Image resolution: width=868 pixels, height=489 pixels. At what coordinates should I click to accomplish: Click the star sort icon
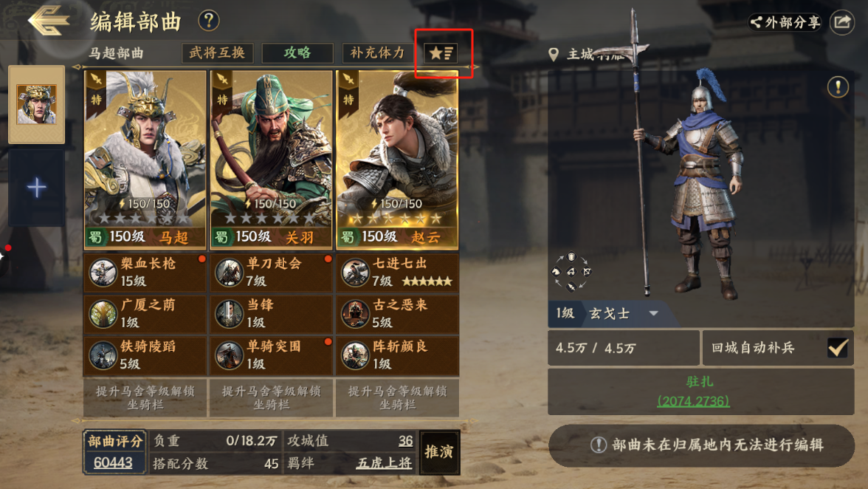[441, 52]
